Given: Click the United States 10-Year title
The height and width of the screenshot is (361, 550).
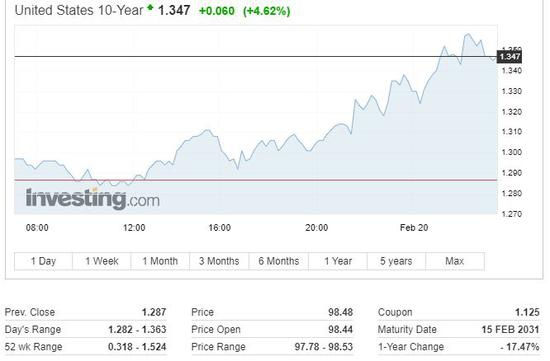Looking at the screenshot, I should point(79,10).
